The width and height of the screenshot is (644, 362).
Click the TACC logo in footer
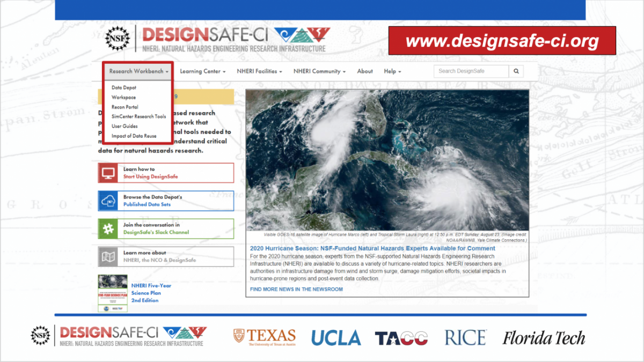401,338
